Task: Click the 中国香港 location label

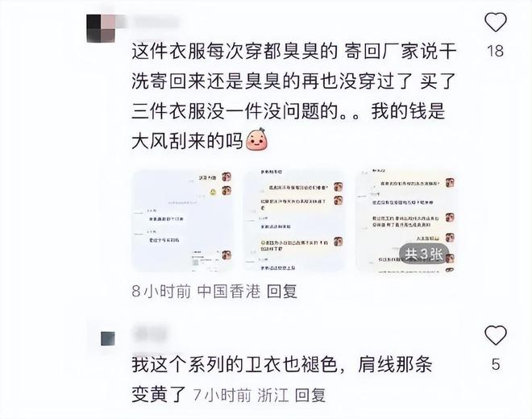Action: (x=229, y=292)
